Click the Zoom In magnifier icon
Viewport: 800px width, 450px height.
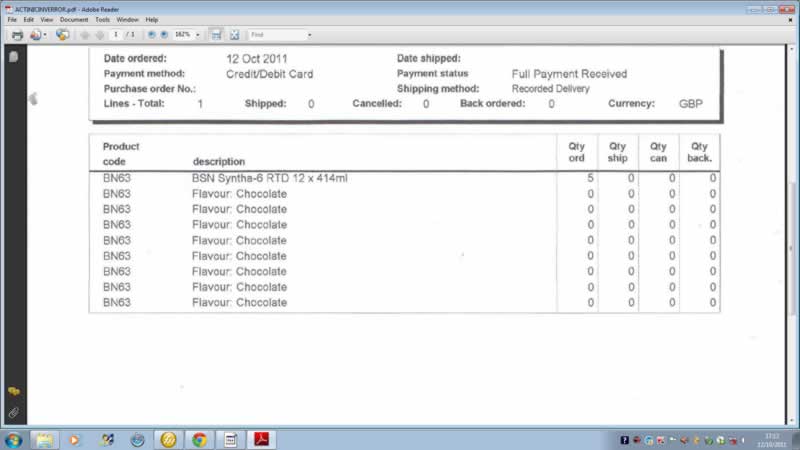point(164,34)
